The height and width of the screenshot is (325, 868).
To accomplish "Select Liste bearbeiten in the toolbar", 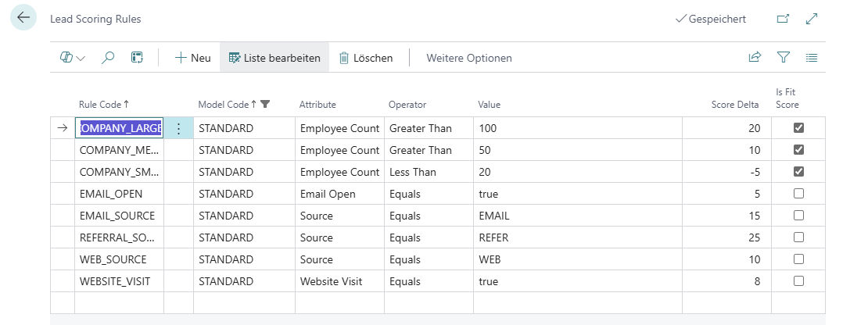I will tap(274, 58).
